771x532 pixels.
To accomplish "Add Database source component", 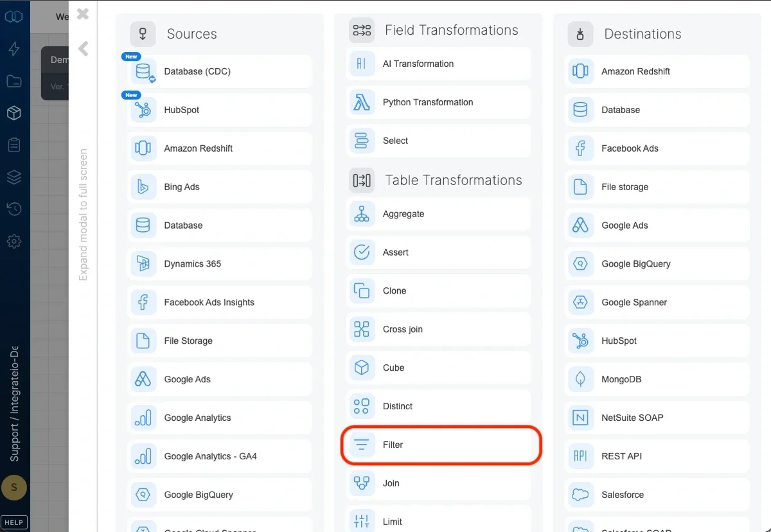I will click(x=220, y=226).
